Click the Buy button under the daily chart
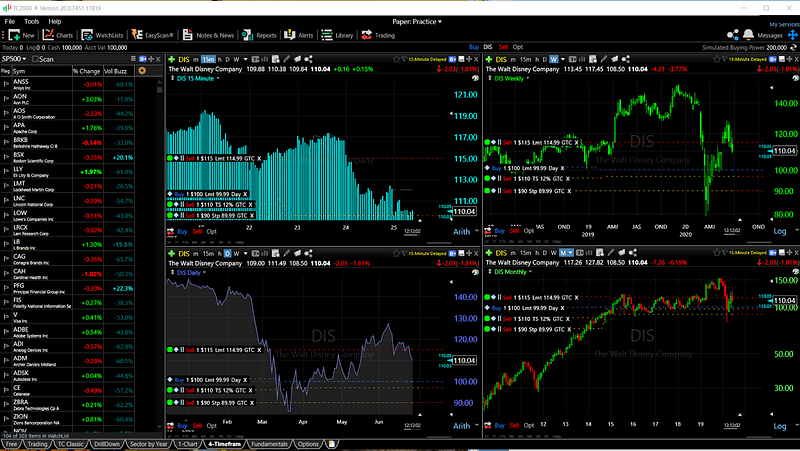The width and height of the screenshot is (800, 451). (x=182, y=425)
